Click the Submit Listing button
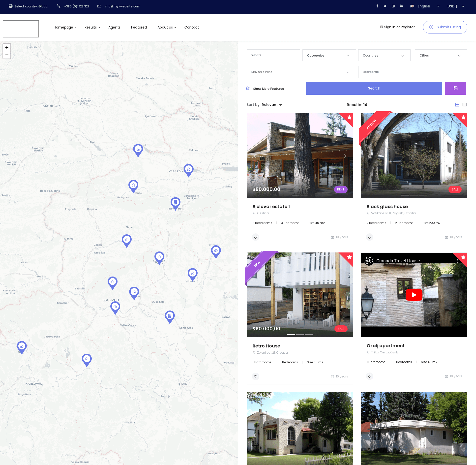This screenshot has height=465, width=476. pyautogui.click(x=445, y=27)
